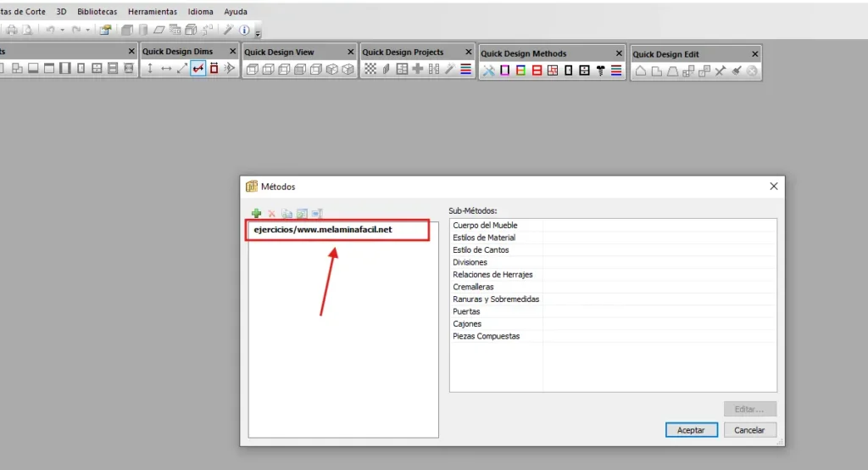Select the vertical dimension arrow in Quick Design Dims
This screenshot has width=868, height=470.
coord(150,69)
